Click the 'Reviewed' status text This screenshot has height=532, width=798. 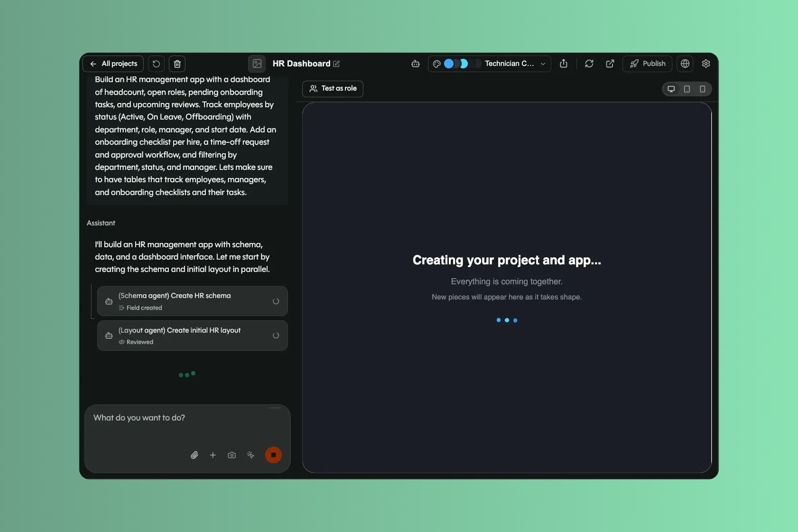click(x=140, y=342)
